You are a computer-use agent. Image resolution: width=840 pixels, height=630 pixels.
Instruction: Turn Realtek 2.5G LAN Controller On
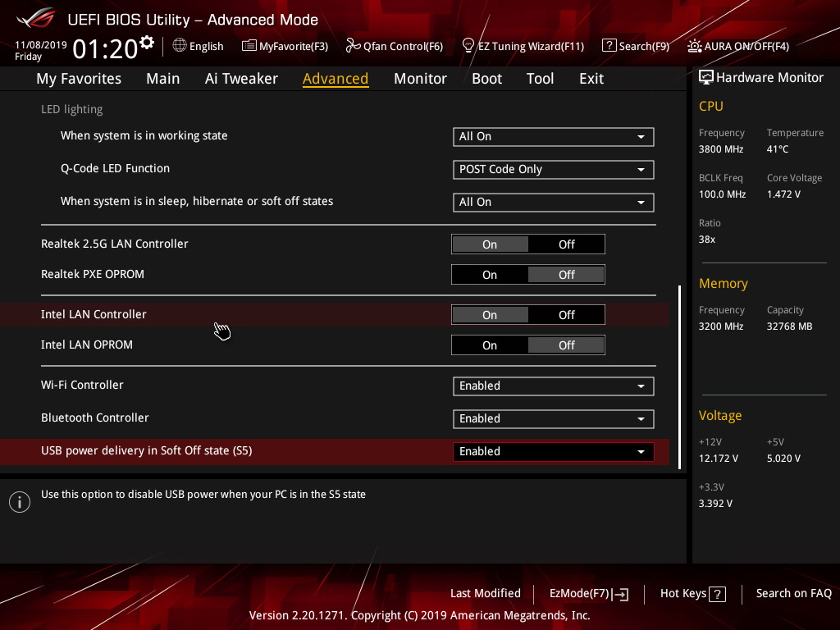click(x=490, y=244)
